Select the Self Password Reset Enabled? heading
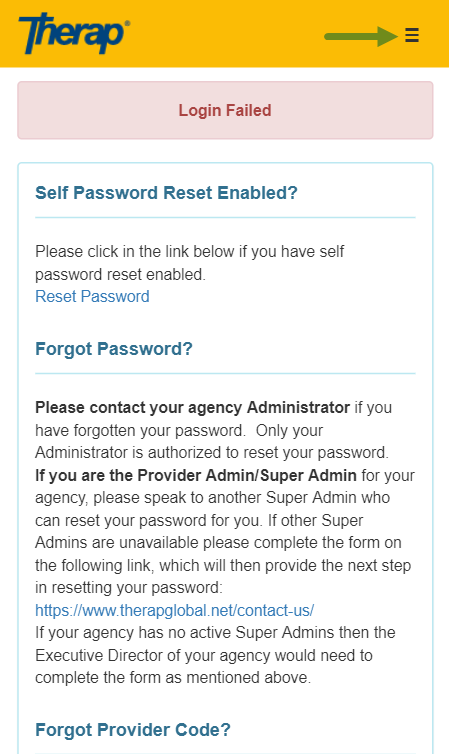 [166, 193]
